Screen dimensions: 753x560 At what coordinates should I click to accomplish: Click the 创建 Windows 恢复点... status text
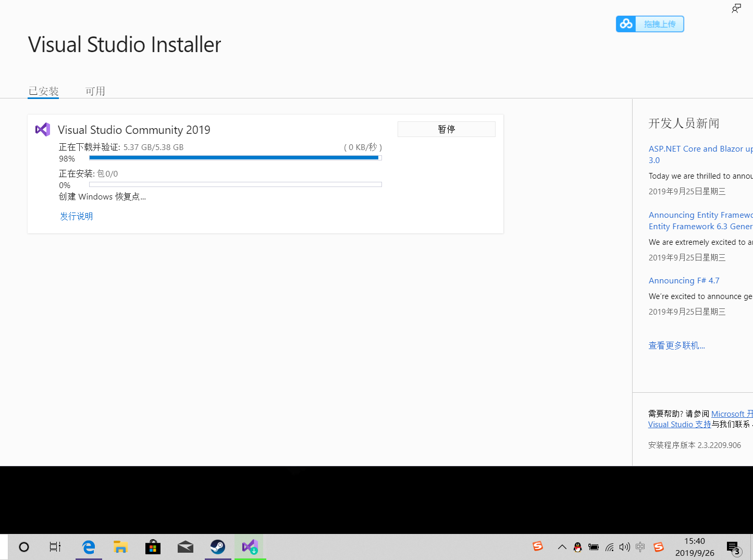point(102,196)
